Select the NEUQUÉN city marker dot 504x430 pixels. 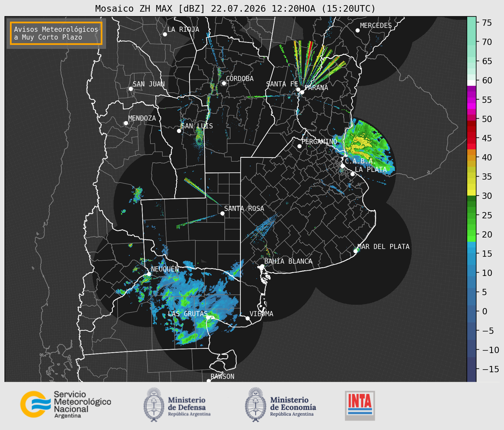coord(149,274)
